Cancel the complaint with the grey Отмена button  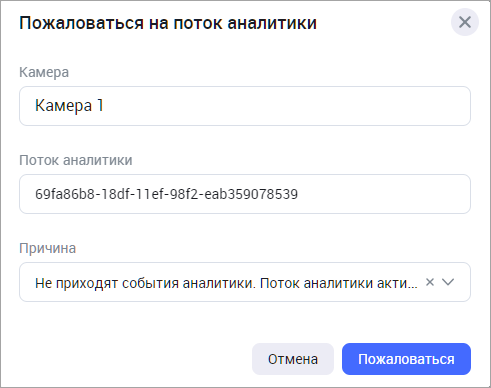point(293,359)
